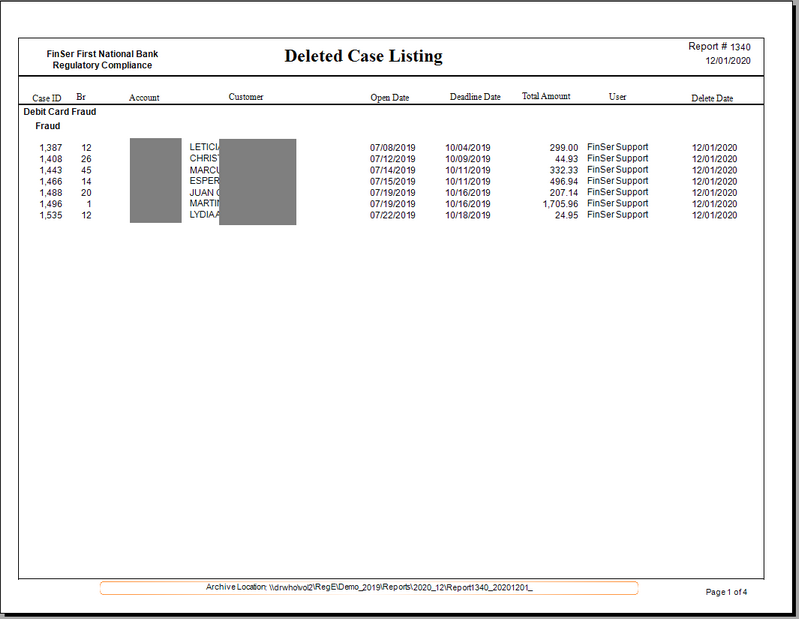Click customer name starting MARTI

204,203
